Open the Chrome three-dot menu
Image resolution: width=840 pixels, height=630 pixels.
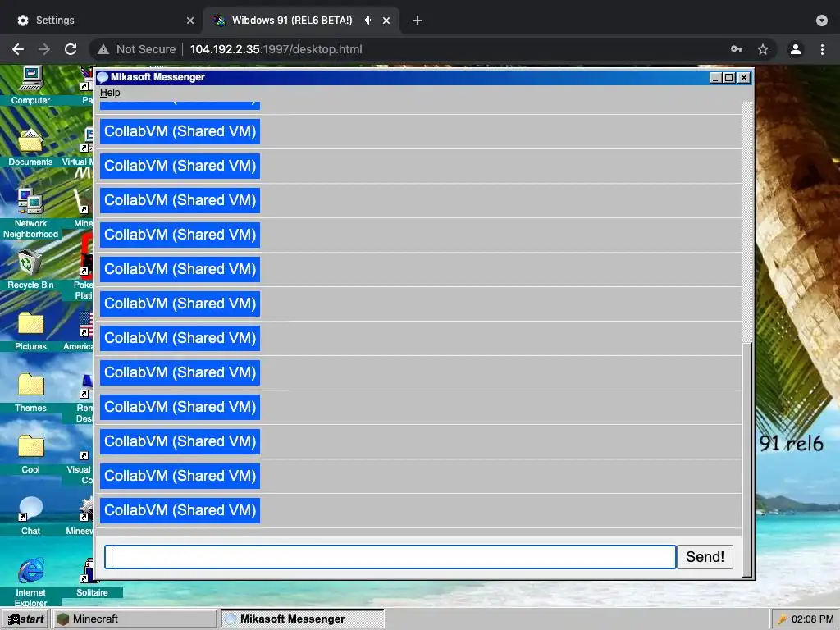[822, 49]
